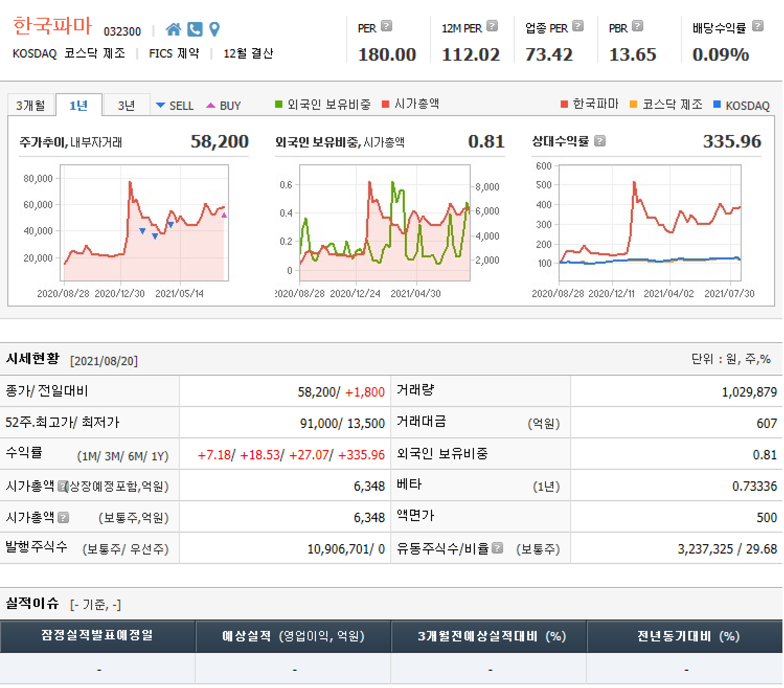Open the 상대수익률 relative return chart
Screen dimensions: 784x688
(x=650, y=223)
